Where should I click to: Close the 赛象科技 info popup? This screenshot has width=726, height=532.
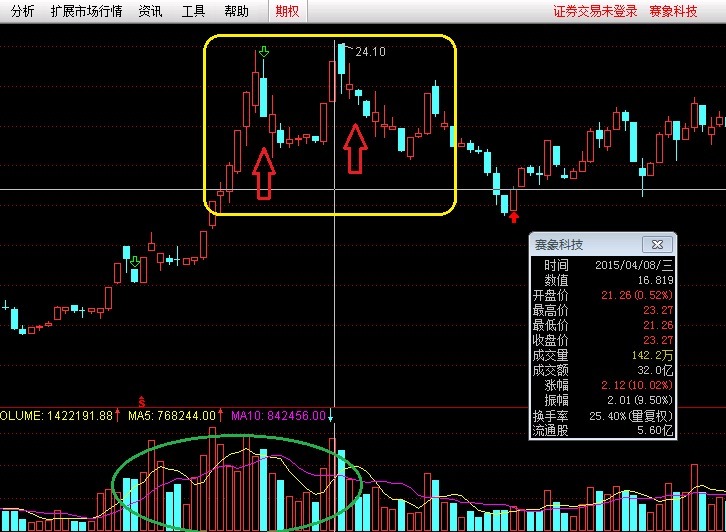click(659, 244)
